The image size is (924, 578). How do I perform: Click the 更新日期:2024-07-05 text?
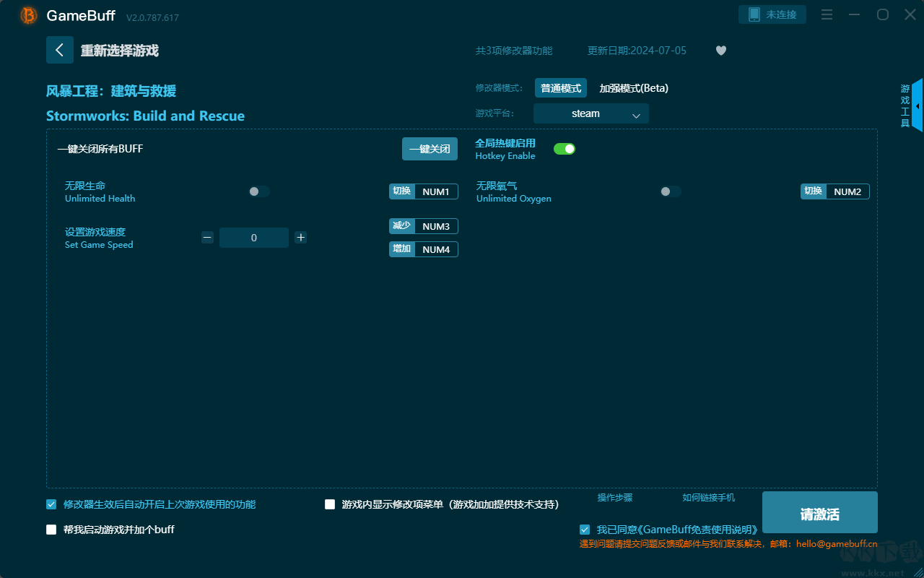tap(637, 51)
